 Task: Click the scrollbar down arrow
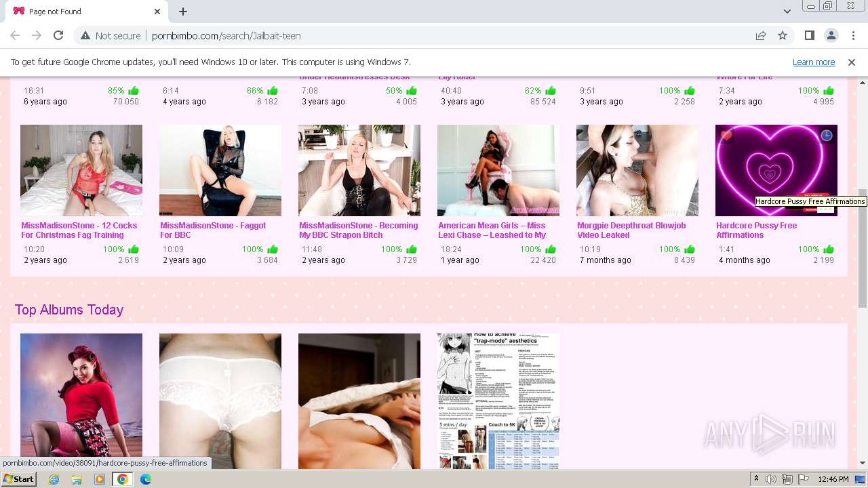863,464
